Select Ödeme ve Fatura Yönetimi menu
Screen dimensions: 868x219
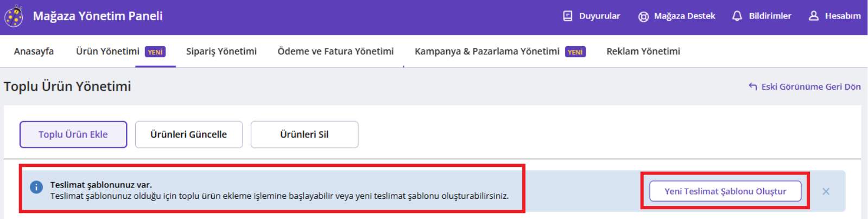[x=335, y=52]
